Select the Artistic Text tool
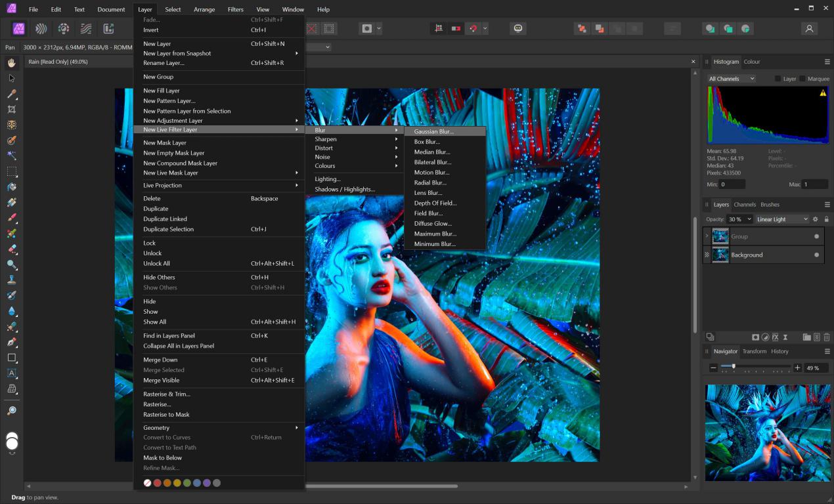The width and height of the screenshot is (834, 504). (12, 373)
